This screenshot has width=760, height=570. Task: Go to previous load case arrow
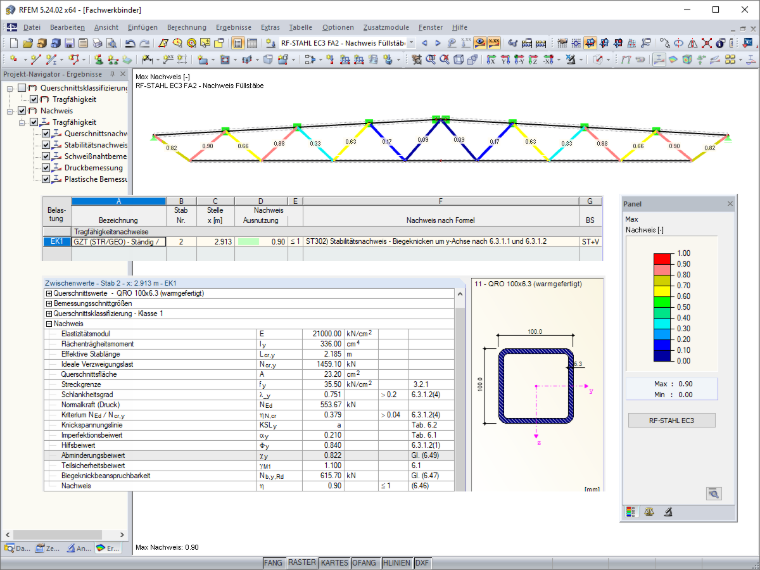(x=425, y=44)
